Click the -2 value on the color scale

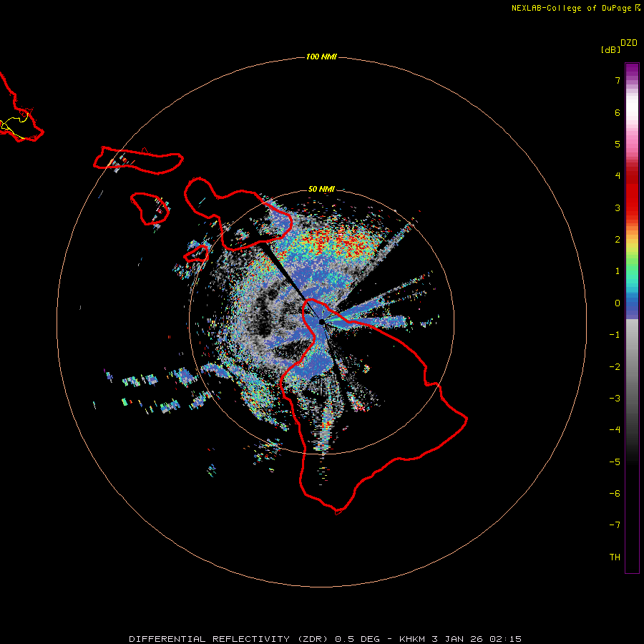tap(615, 367)
